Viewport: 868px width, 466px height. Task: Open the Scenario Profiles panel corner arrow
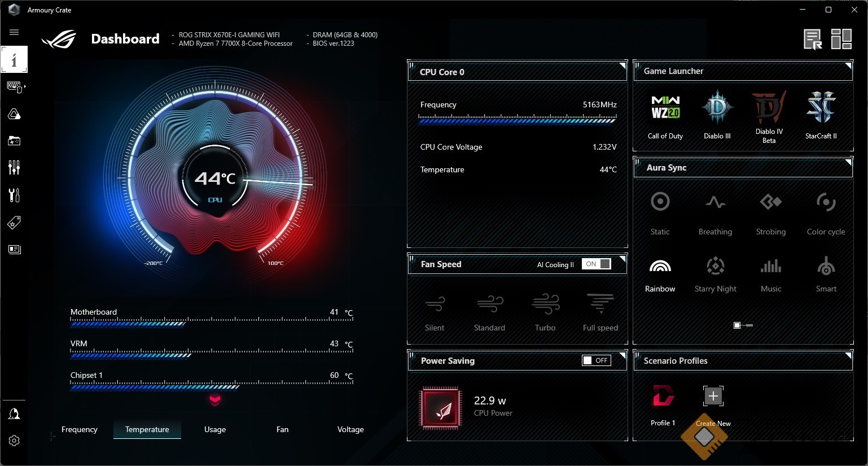coord(848,356)
